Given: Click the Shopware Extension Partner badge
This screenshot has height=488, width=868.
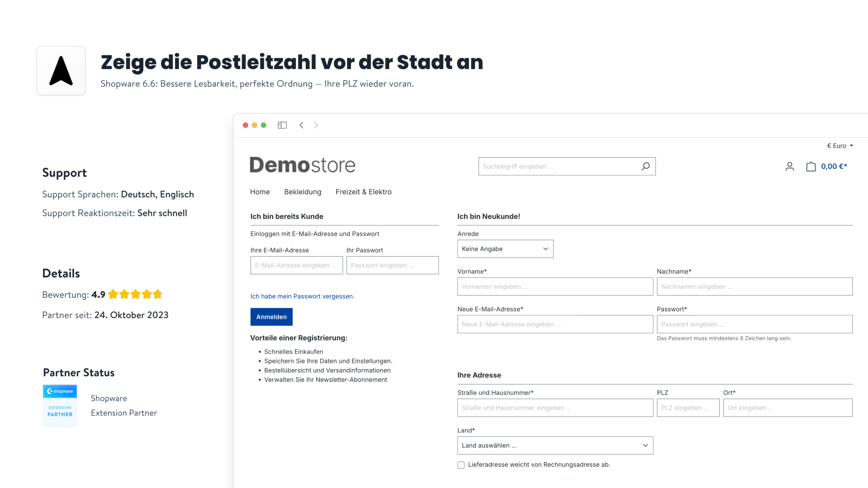Looking at the screenshot, I should [60, 405].
